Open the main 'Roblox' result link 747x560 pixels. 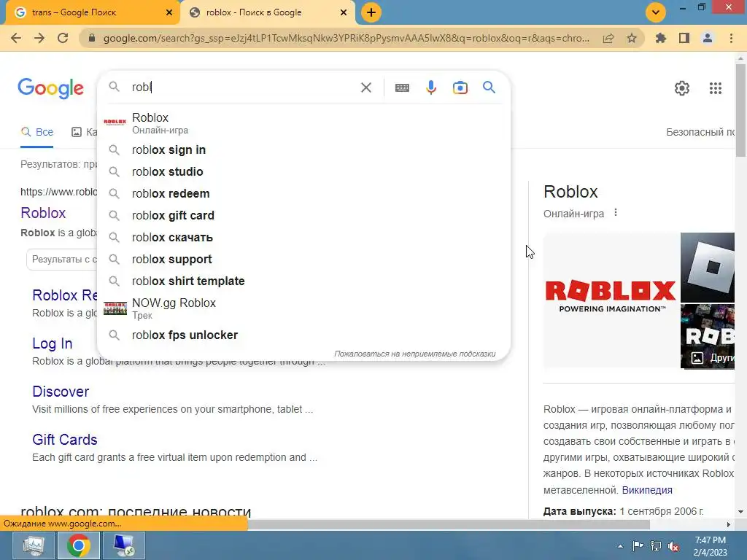click(43, 213)
